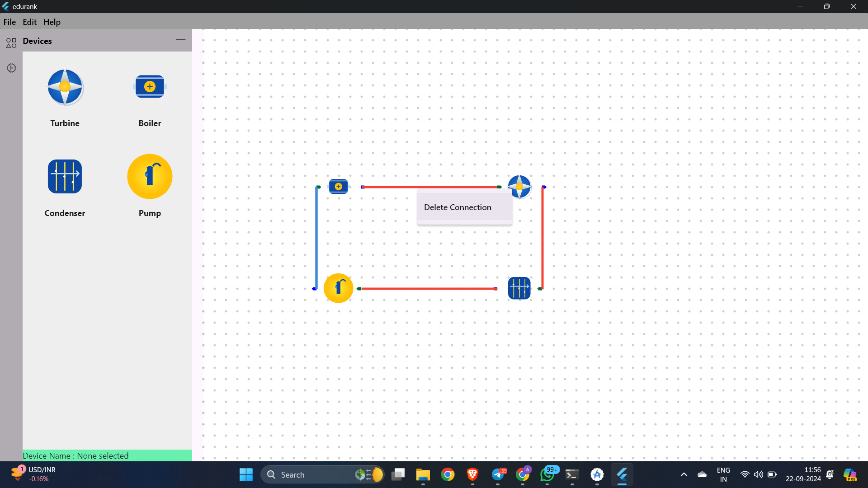The width and height of the screenshot is (868, 488).
Task: Open the Wi-Fi network tray icon
Action: tap(745, 474)
